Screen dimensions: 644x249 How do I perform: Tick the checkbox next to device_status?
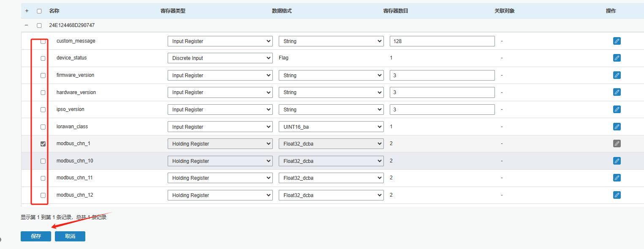click(x=43, y=58)
